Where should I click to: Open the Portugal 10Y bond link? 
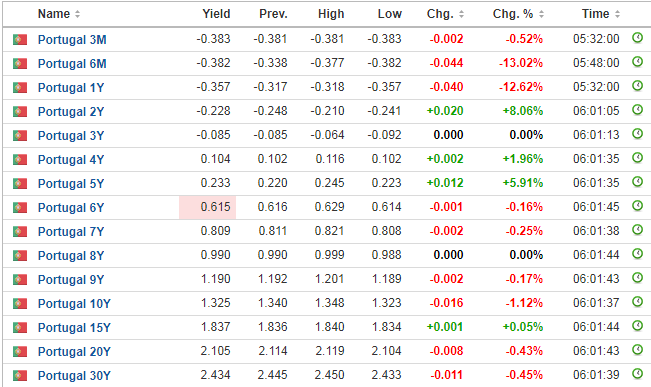coord(74,304)
